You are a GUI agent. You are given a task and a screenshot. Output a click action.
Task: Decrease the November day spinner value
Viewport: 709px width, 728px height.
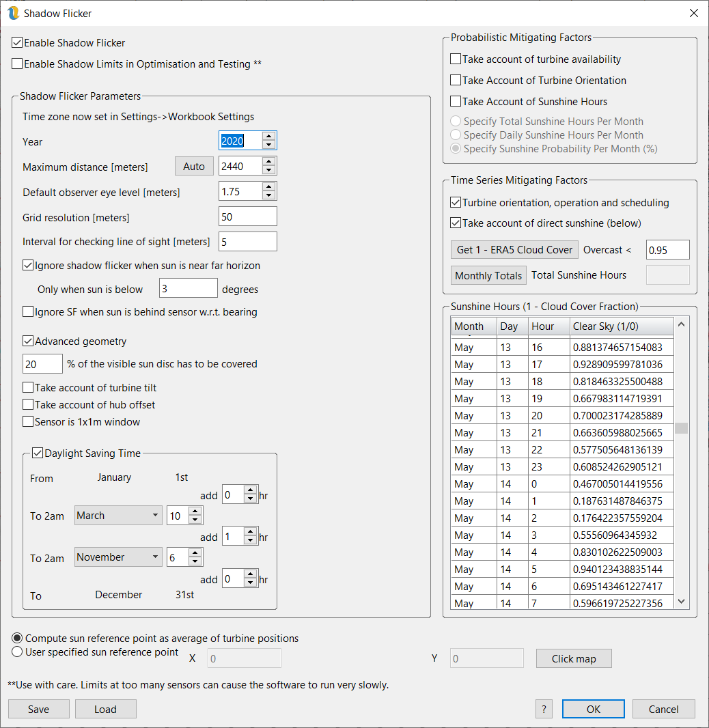tap(195, 561)
